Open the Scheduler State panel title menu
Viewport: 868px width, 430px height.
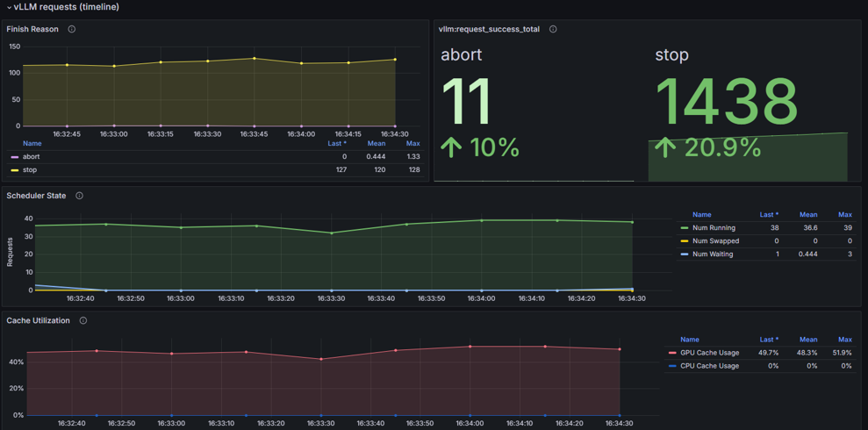coord(37,196)
